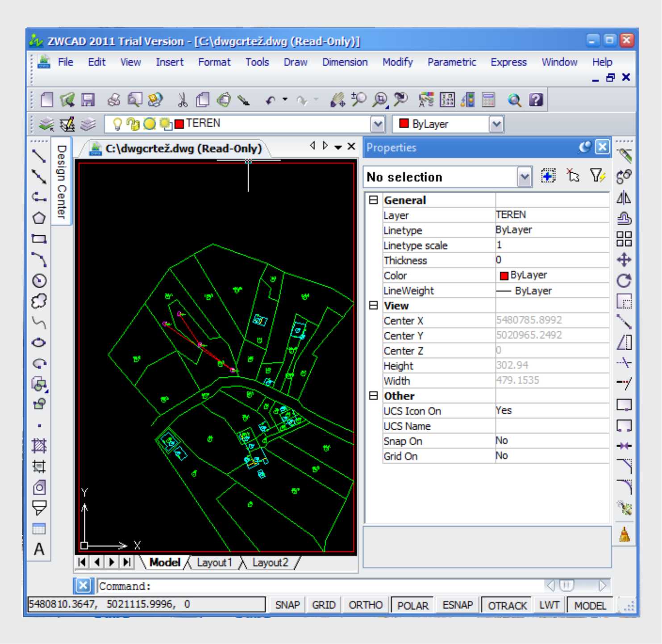Select the Rectangle draw tool
The image size is (662, 644).
tap(39, 238)
